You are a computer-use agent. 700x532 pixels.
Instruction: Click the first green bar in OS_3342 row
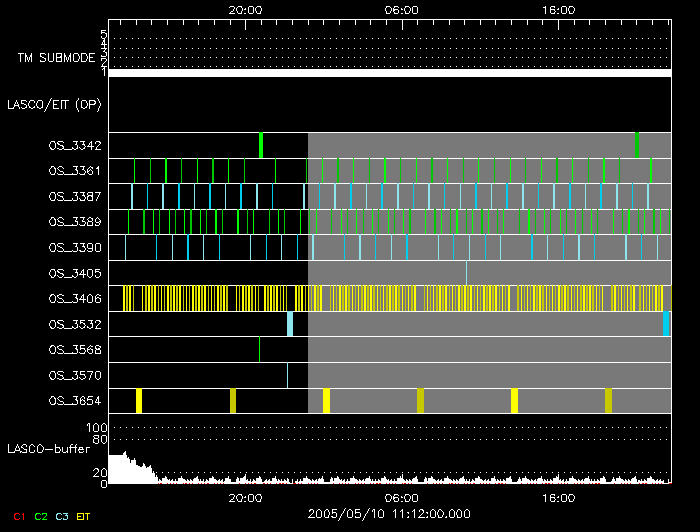click(x=261, y=145)
